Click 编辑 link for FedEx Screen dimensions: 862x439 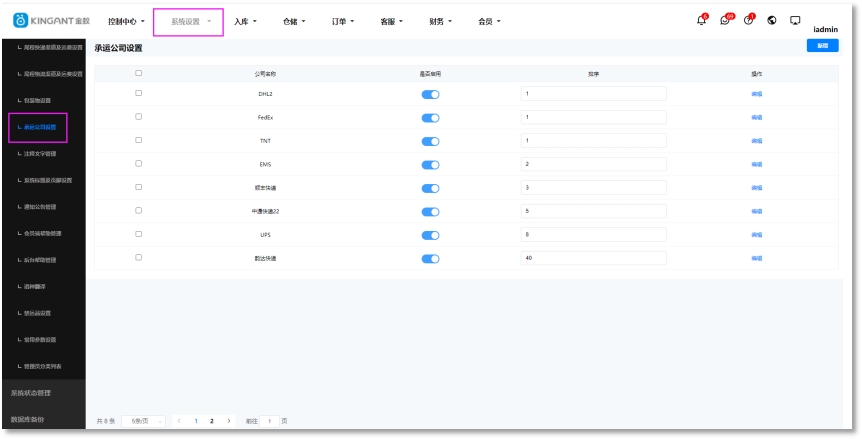pos(756,118)
